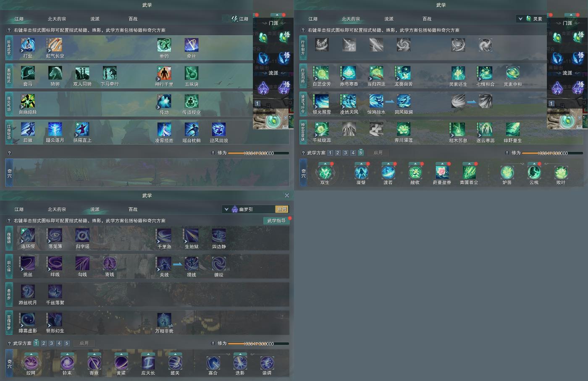588x381 pixels.
Task: Select 武学方案 1 in the 灵素 window
Action: pyautogui.click(x=330, y=153)
